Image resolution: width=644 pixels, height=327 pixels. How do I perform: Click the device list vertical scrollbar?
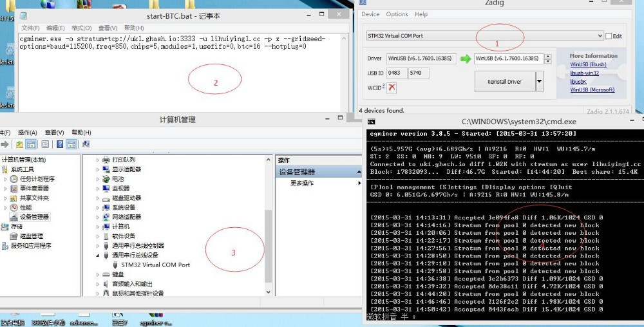tap(269, 245)
